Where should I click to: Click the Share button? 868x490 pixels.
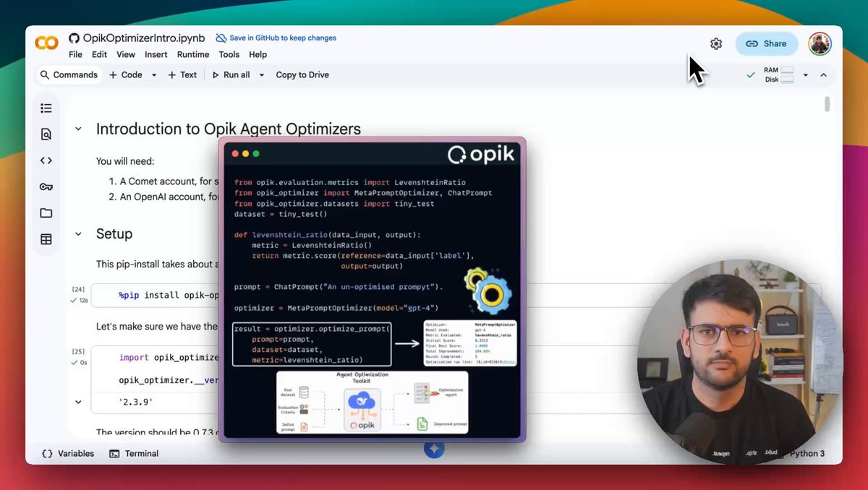(x=767, y=43)
